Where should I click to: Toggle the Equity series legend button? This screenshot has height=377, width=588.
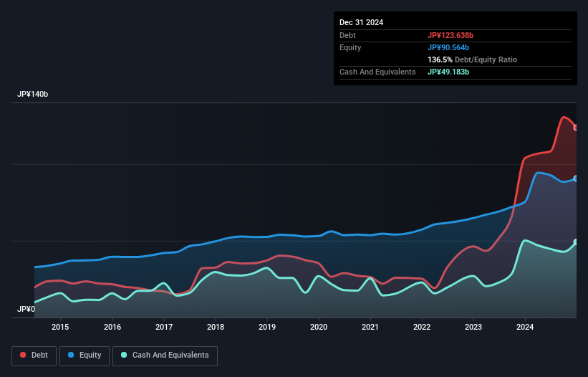(85, 355)
